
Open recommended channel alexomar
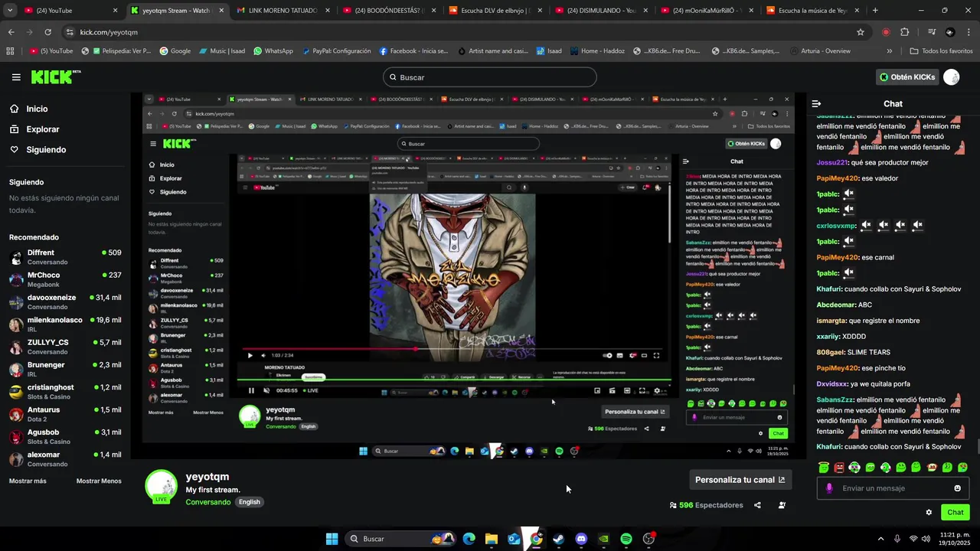click(x=65, y=459)
